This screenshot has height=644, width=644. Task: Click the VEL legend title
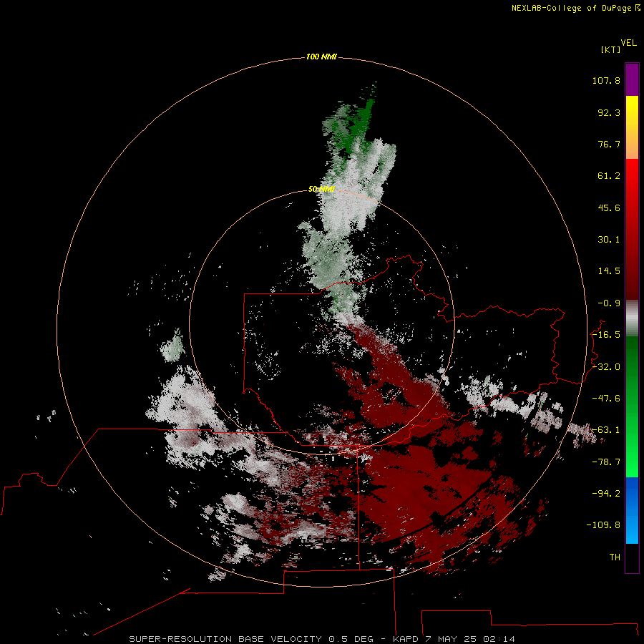(x=628, y=43)
